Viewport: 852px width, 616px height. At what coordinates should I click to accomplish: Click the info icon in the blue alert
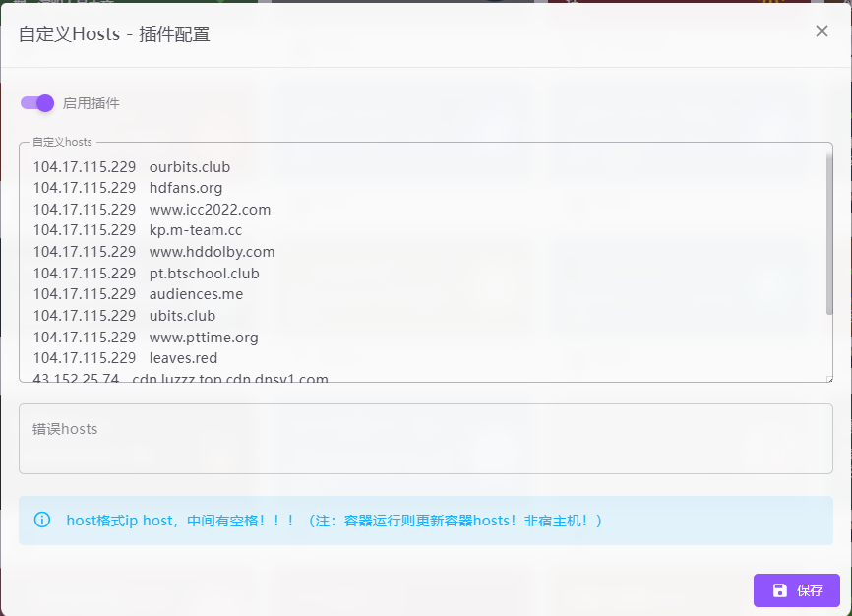tap(41, 520)
